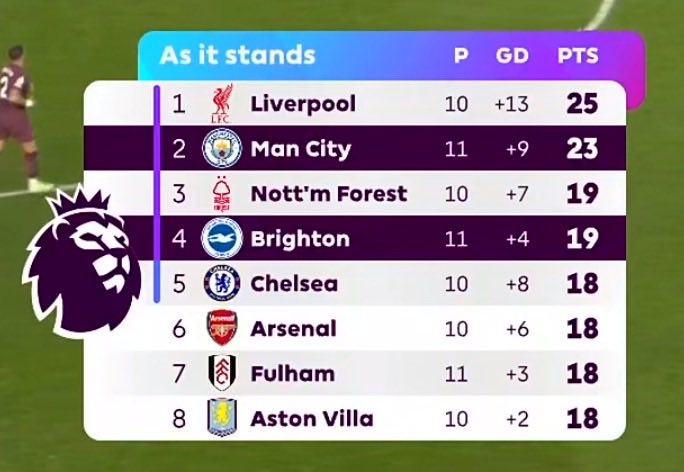Click Liverpool's 25 points value
The image size is (684, 472).
pos(581,104)
